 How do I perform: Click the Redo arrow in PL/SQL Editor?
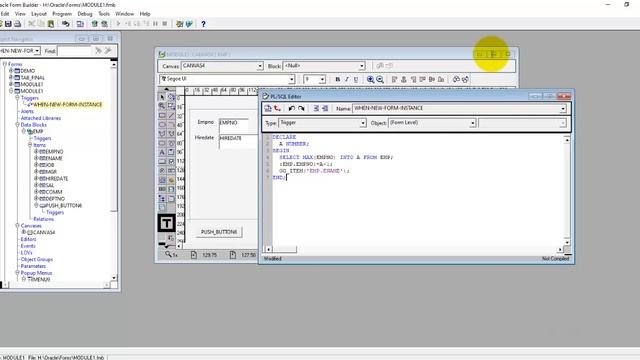(301, 108)
